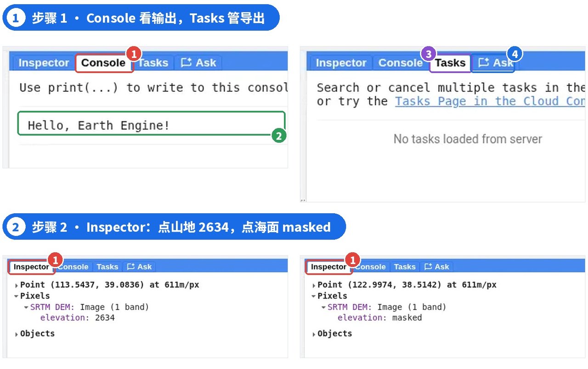
Task: Follow the Tasks Page in the Cloud Console link
Action: click(x=490, y=101)
